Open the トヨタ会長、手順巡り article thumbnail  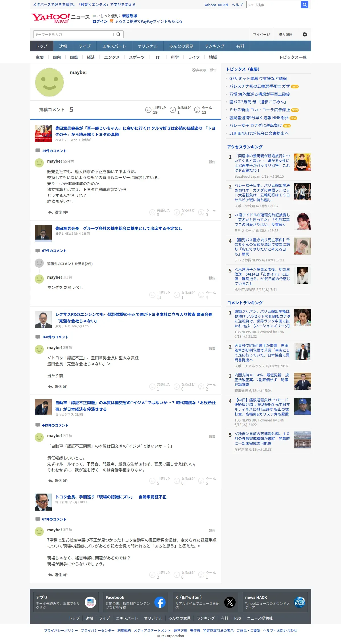[x=43, y=502]
